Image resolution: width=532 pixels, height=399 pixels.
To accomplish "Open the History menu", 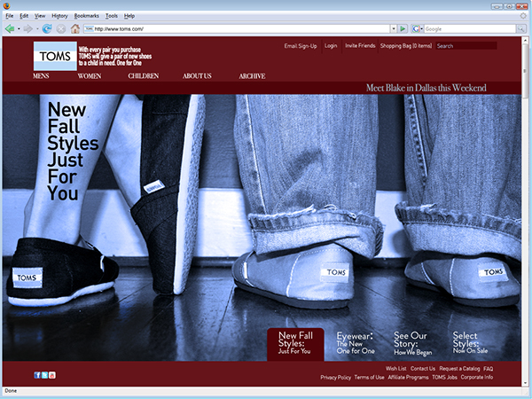I will [59, 16].
